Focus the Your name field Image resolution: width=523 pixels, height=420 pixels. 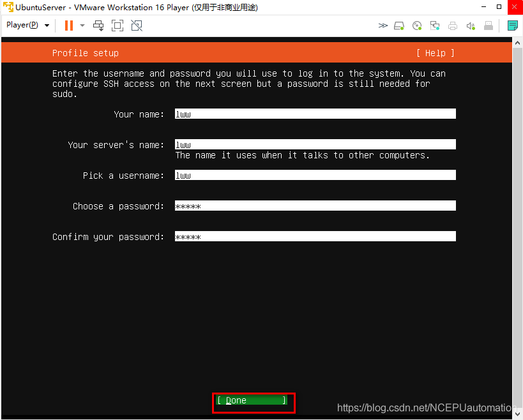pyautogui.click(x=315, y=114)
